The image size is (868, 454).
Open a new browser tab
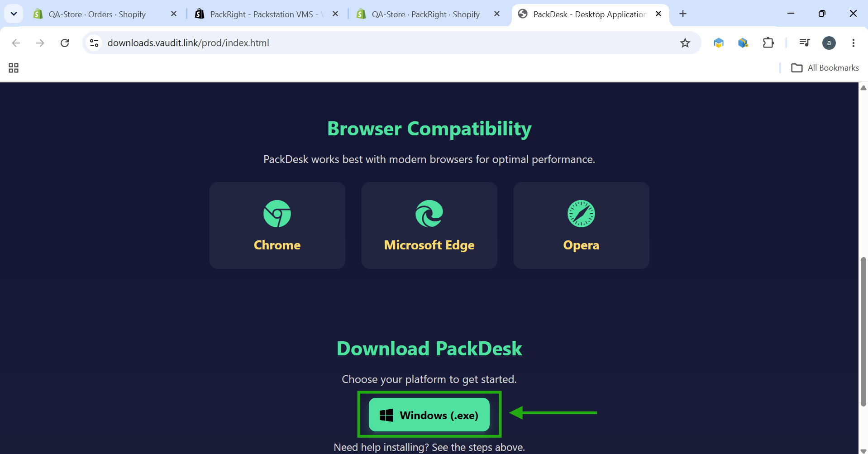[x=683, y=14]
